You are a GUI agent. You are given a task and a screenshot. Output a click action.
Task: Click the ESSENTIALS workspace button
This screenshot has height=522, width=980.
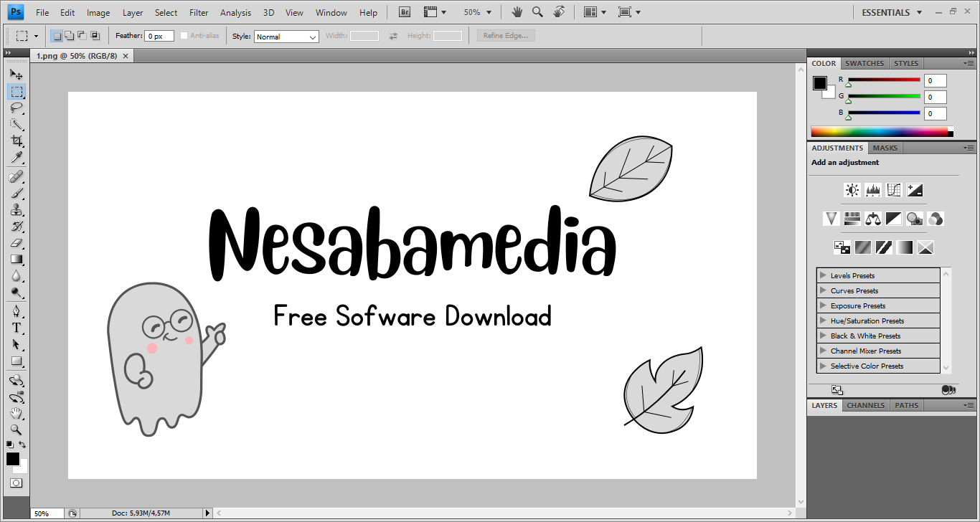coord(892,12)
